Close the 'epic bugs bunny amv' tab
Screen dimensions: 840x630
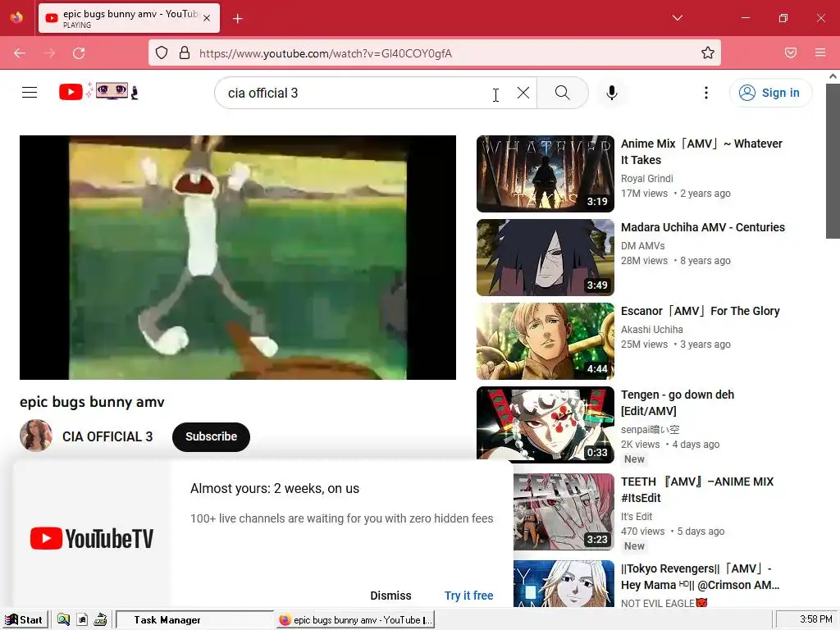[x=207, y=18]
